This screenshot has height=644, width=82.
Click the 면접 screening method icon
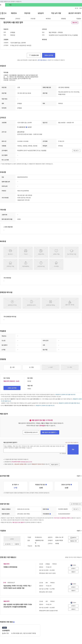click(31, 367)
